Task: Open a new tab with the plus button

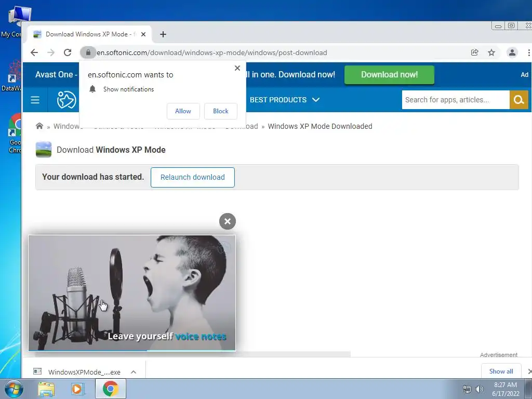Action: coord(163,34)
